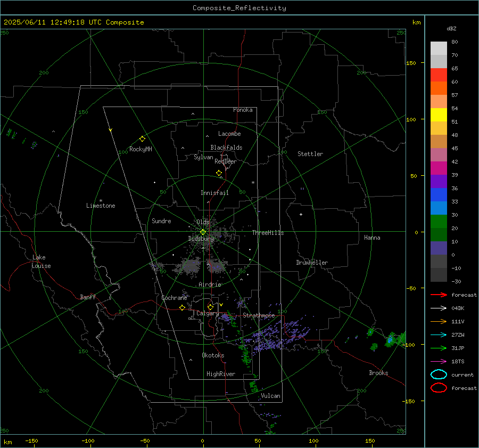Click the Limestone label
Image resolution: width=479 pixels, height=448 pixels.
coord(101,206)
